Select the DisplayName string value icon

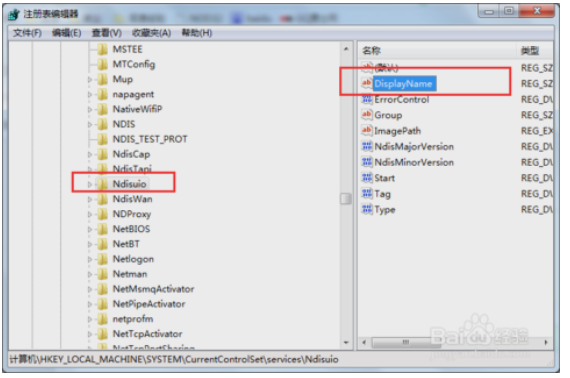366,83
